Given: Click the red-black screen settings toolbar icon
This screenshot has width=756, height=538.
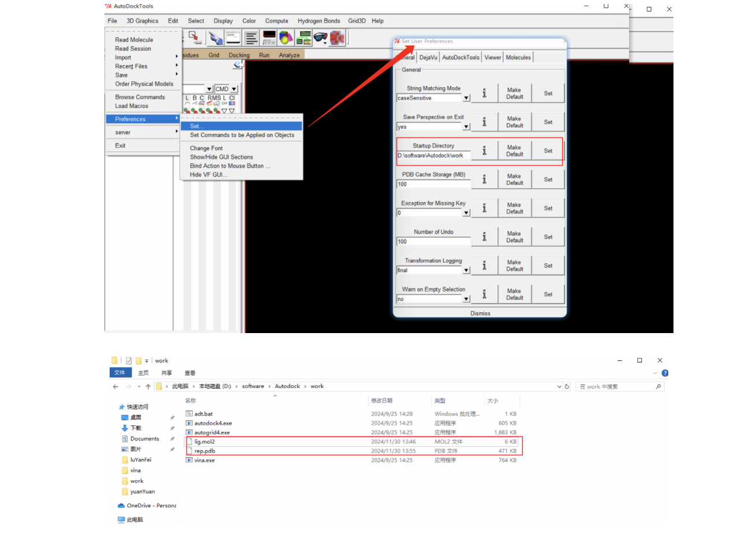Looking at the screenshot, I should tap(269, 38).
